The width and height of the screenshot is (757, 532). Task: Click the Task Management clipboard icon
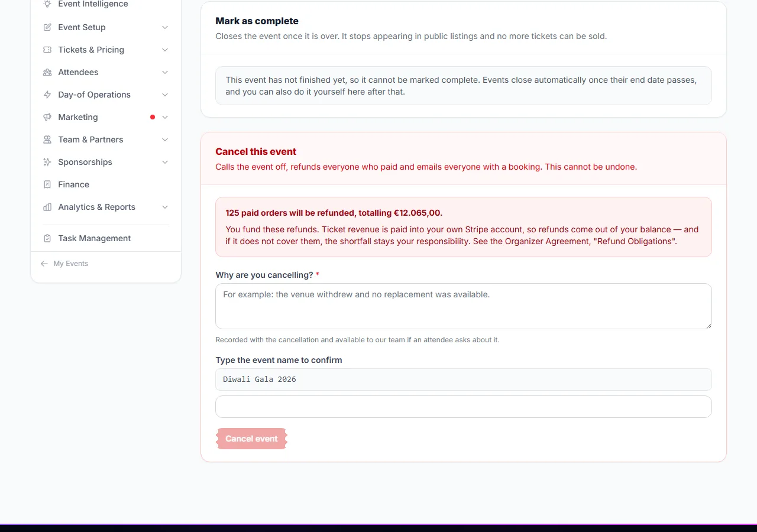[x=47, y=238]
